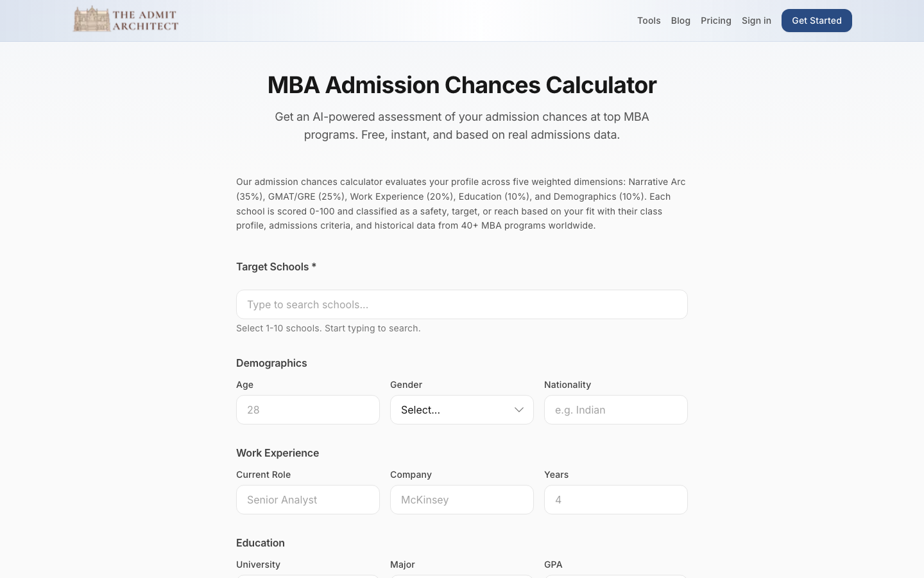Click the University input field

click(x=308, y=577)
